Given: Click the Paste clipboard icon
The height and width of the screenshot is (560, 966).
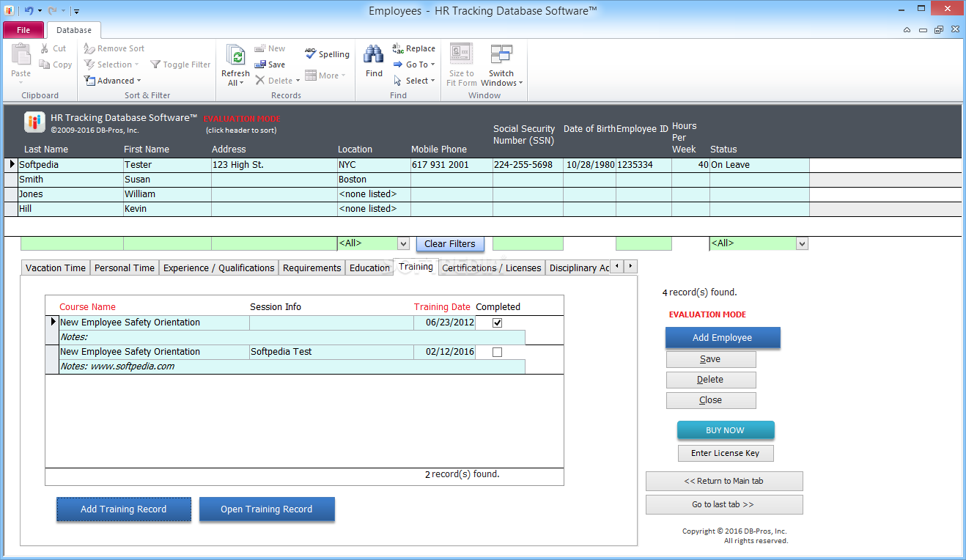Looking at the screenshot, I should (21, 56).
